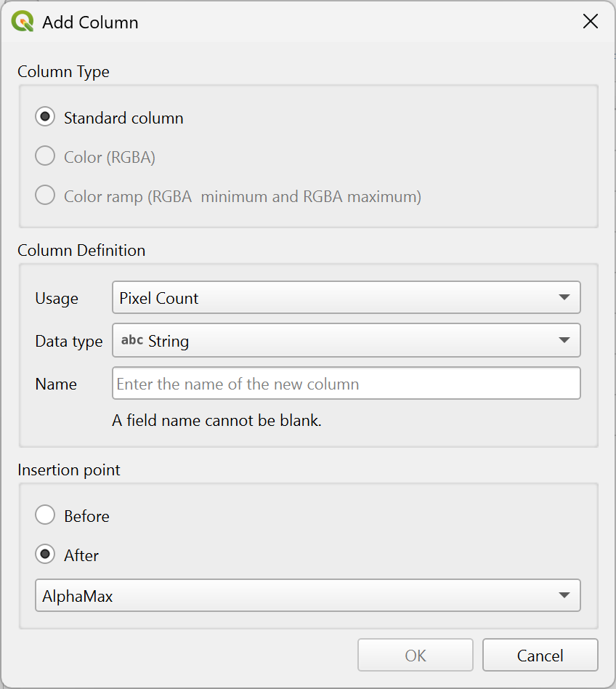This screenshot has width=616, height=689.
Task: Focus the new column Name field
Action: coord(346,384)
